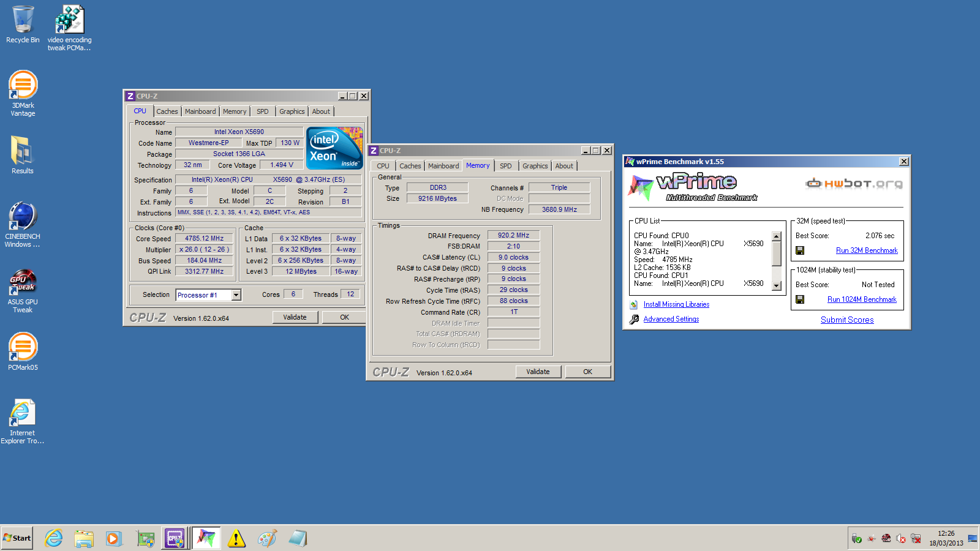Click Run 32M Benchmark link

[x=867, y=250]
